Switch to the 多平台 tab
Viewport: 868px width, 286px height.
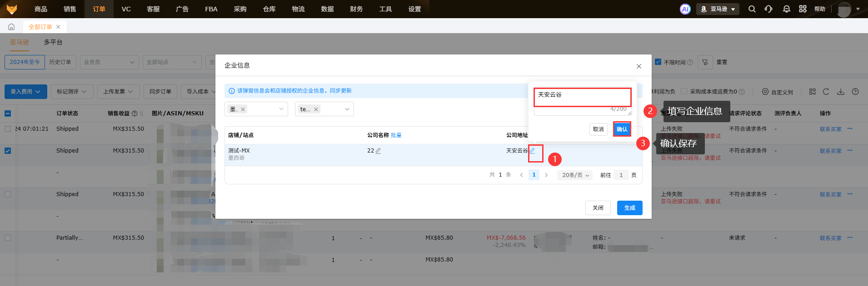(53, 42)
